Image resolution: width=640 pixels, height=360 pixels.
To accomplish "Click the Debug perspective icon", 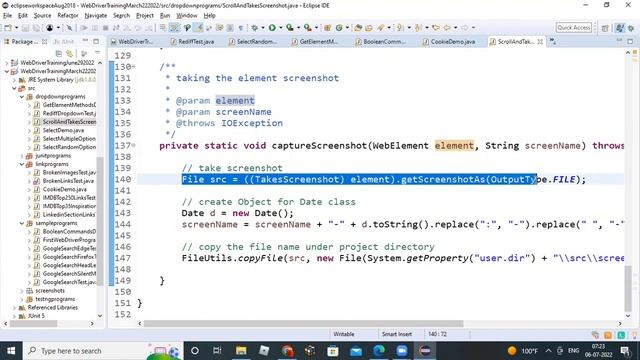I will 631,28.
